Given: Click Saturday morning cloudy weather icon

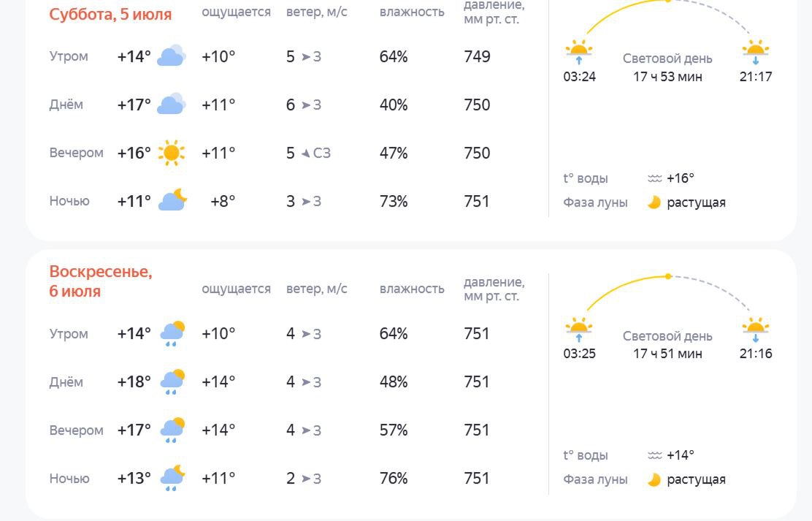Looking at the screenshot, I should click(x=172, y=56).
